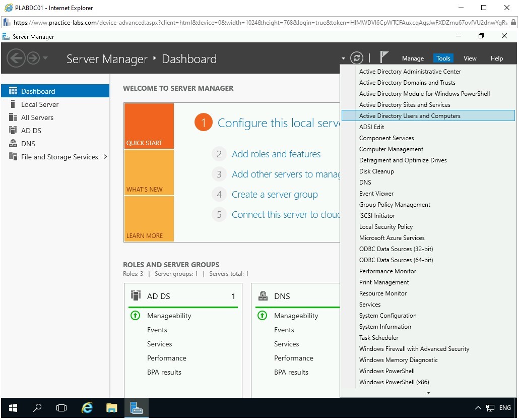Click the ENG language indicator
The width and height of the screenshot is (519, 420).
point(505,408)
